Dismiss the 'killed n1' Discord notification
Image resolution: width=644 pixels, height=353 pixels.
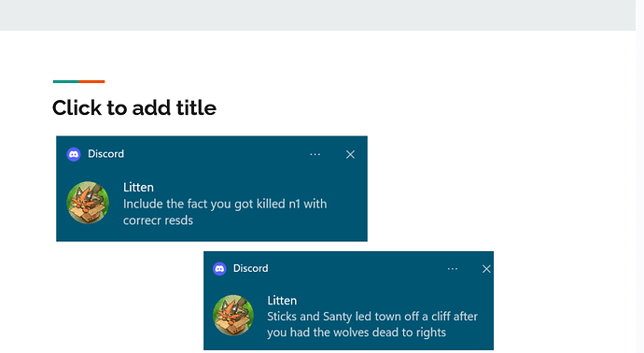tap(350, 154)
